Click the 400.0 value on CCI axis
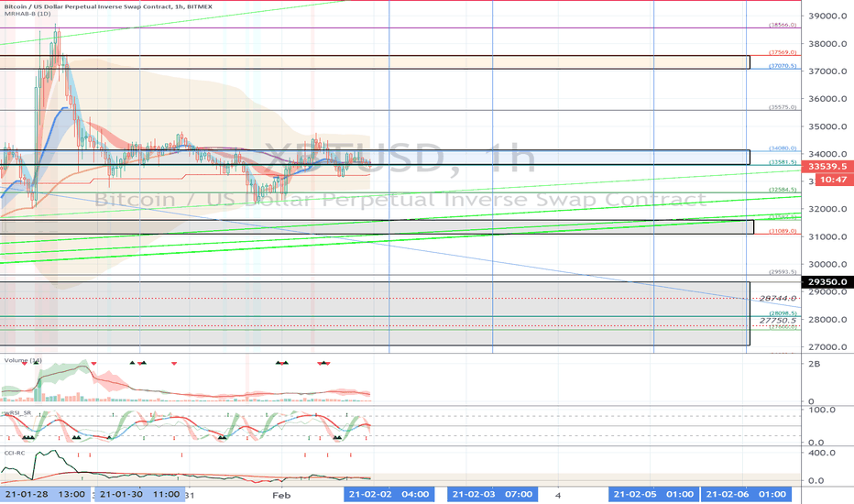The image size is (854, 504). pos(822,453)
